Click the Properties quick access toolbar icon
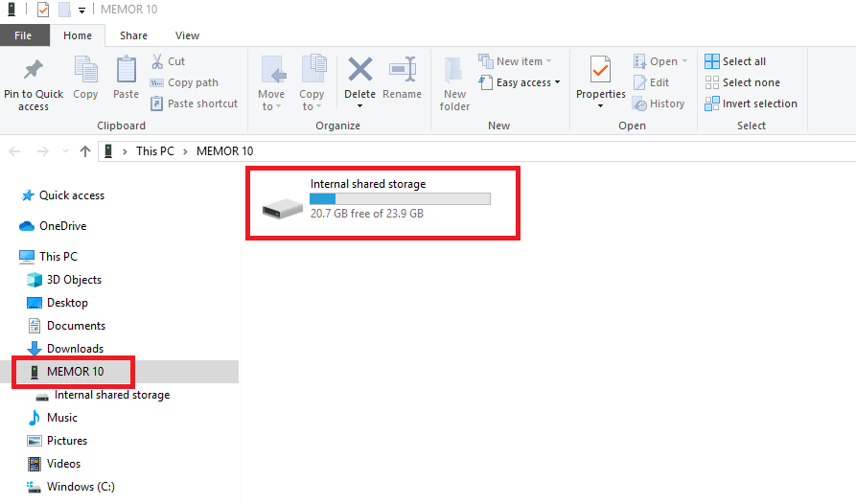The image size is (856, 504). (43, 10)
